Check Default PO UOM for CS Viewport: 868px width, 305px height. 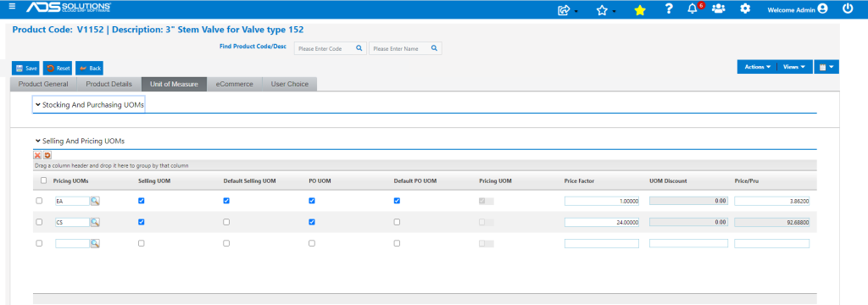pos(397,222)
